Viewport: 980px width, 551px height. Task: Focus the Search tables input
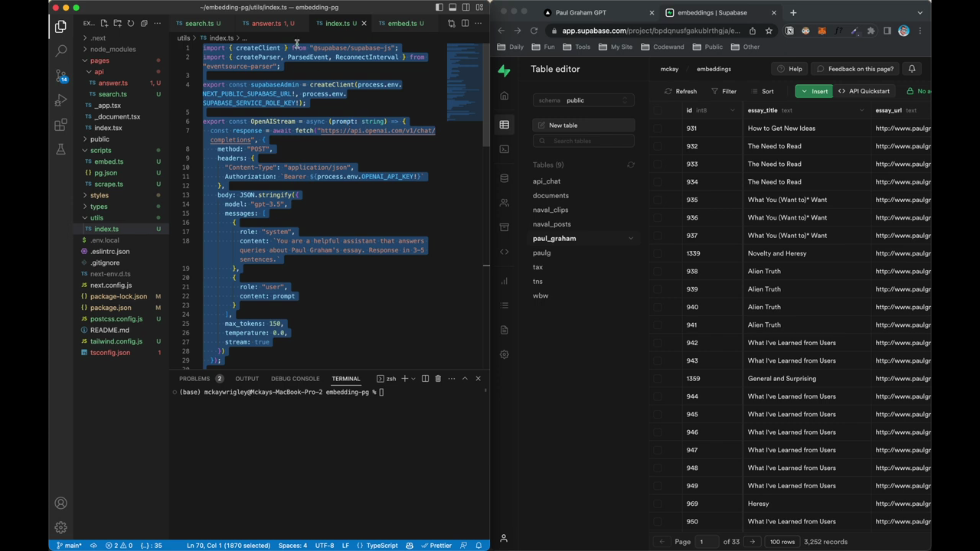583,141
